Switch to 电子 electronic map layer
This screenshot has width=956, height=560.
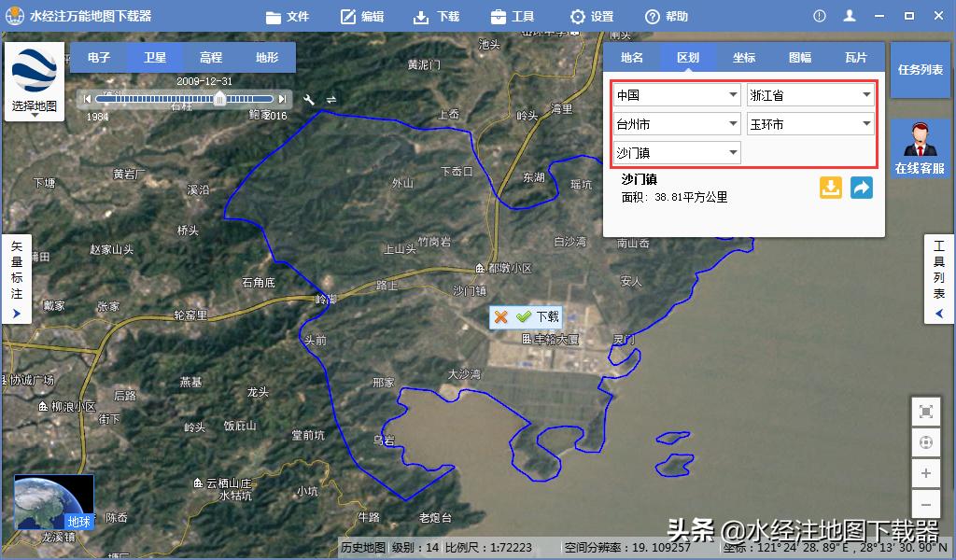point(99,57)
